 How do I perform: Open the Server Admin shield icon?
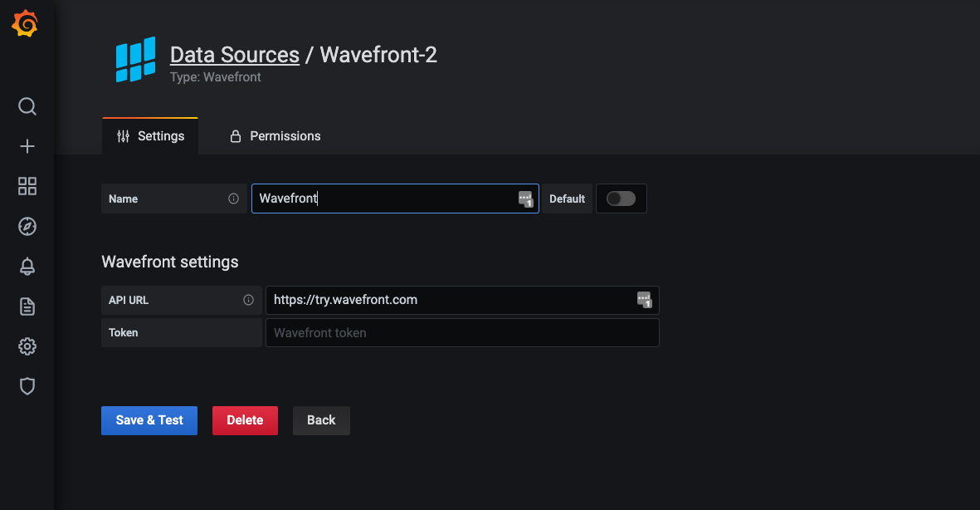pyautogui.click(x=27, y=386)
